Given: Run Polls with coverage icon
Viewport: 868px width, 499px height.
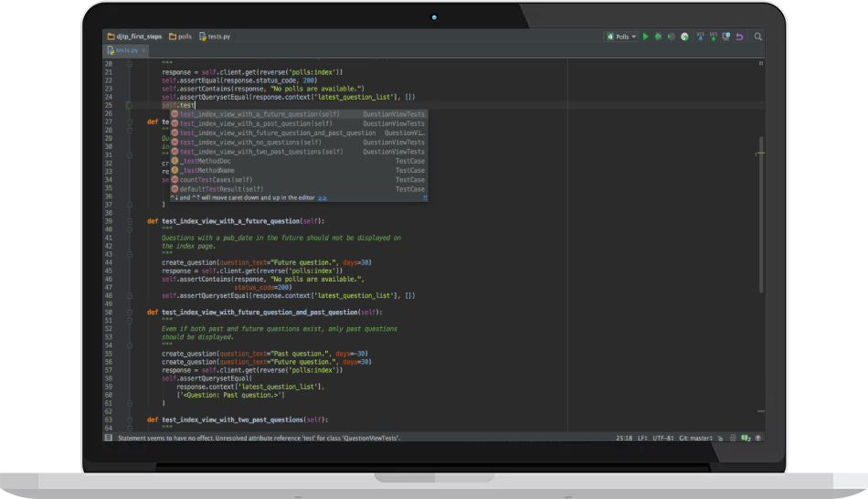Looking at the screenshot, I should [x=672, y=37].
